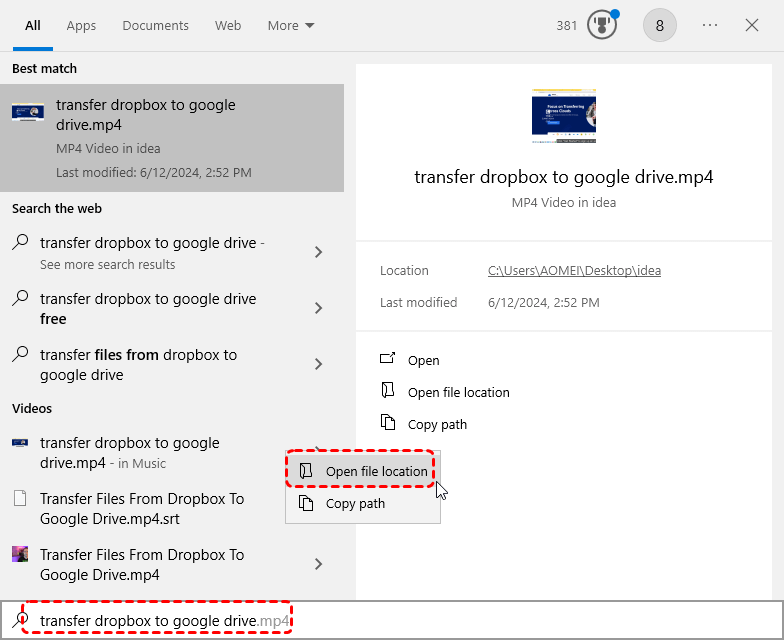The height and width of the screenshot is (640, 784).
Task: Click search icon beside 'See more search results'
Action: click(20, 242)
